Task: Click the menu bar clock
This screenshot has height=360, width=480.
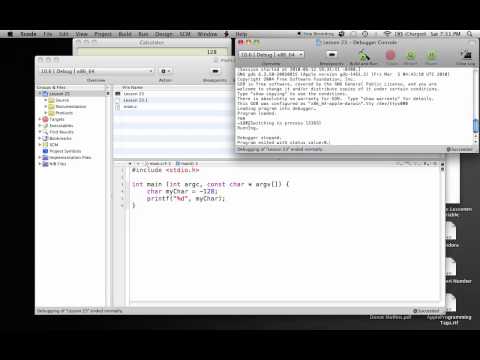Action: [x=445, y=34]
